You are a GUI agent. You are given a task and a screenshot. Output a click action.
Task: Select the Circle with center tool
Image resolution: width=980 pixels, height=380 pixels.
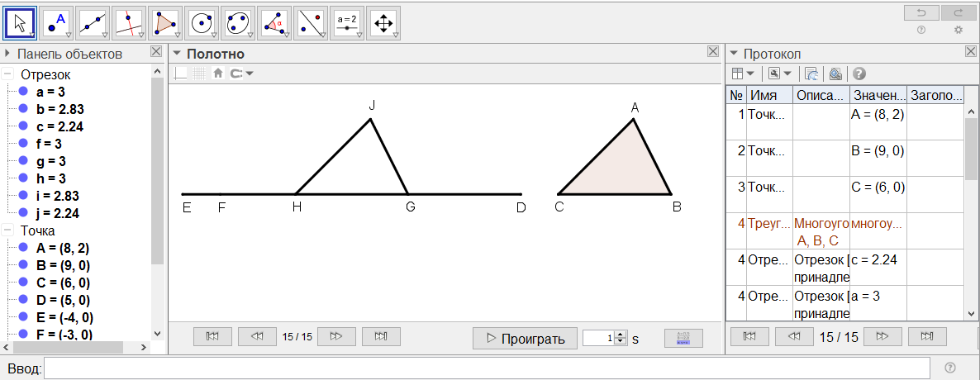(201, 23)
